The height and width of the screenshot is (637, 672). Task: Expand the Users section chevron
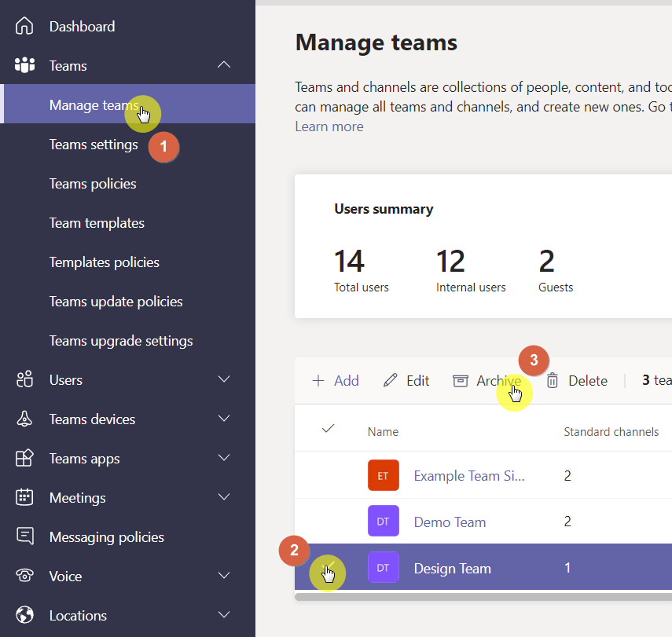224,379
